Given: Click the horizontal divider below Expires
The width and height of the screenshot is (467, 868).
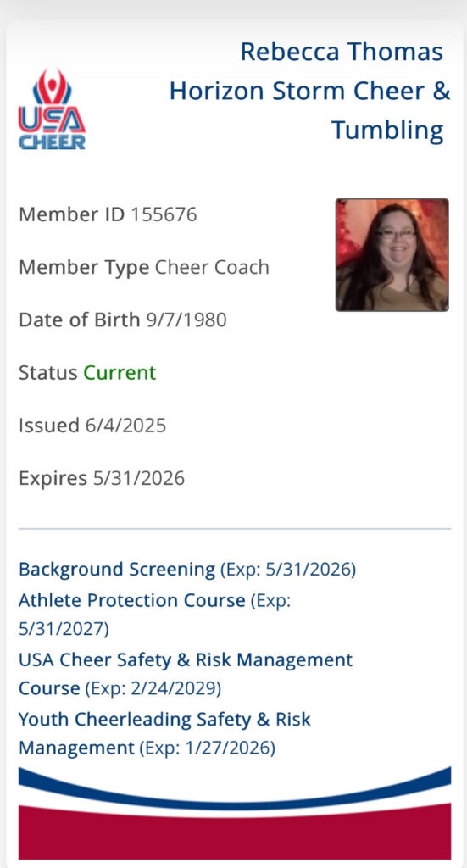Looking at the screenshot, I should [x=235, y=529].
